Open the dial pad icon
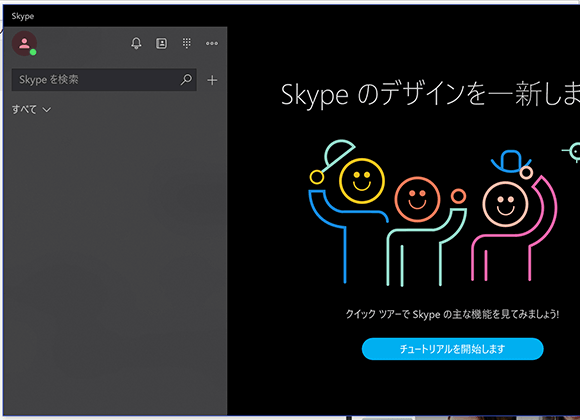The image size is (580, 420). (x=187, y=43)
